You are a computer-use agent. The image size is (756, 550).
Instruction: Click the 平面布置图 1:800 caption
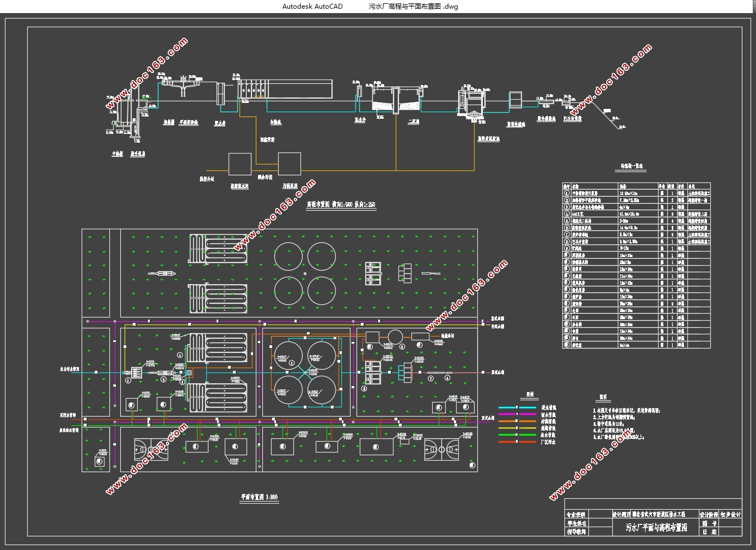(x=259, y=497)
